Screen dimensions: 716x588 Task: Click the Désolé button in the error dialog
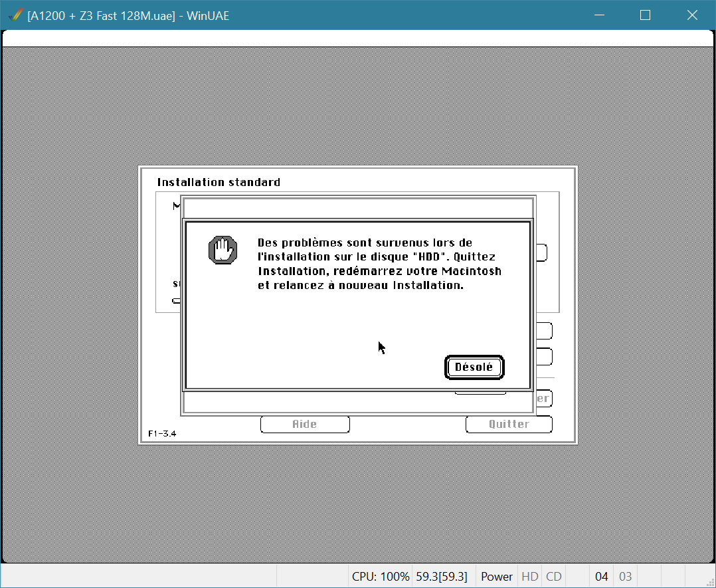[474, 367]
